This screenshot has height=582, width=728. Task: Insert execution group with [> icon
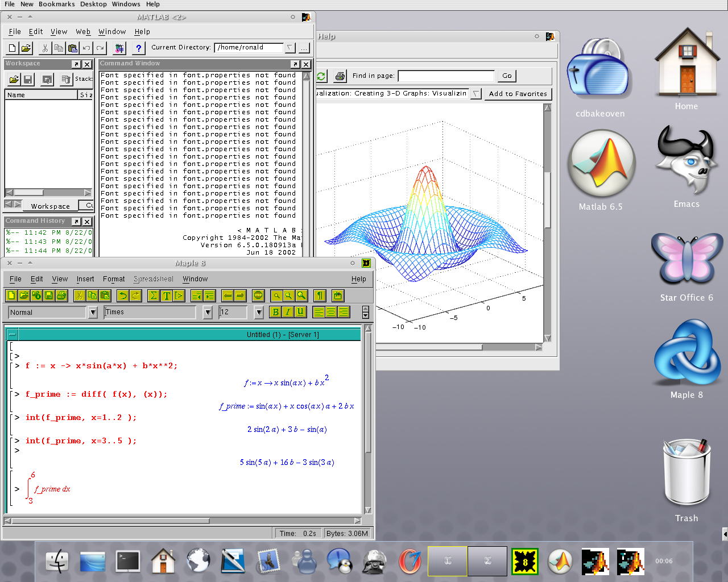point(179,296)
